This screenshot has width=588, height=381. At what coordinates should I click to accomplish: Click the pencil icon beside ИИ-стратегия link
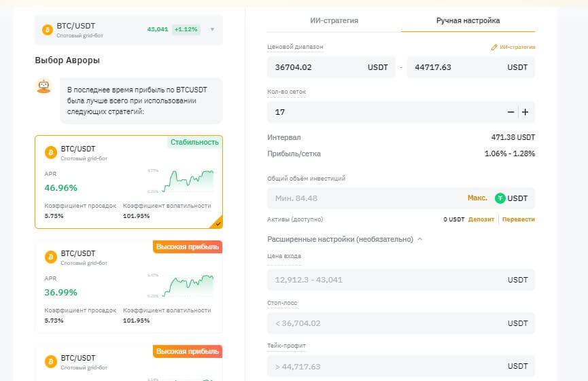(494, 48)
